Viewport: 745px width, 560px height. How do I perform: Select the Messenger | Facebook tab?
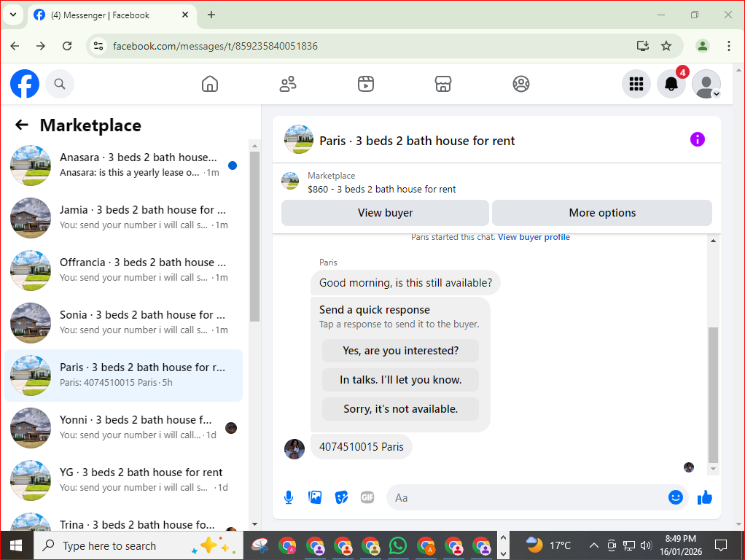(x=112, y=15)
